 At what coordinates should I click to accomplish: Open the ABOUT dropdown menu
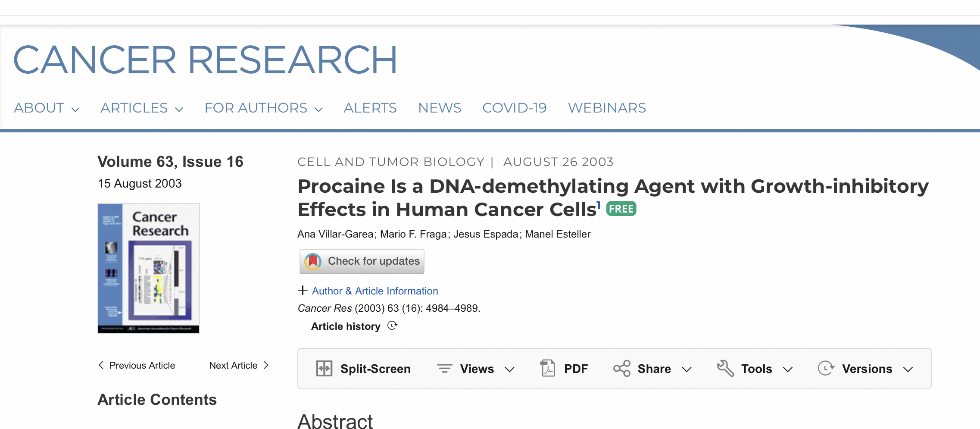click(47, 108)
